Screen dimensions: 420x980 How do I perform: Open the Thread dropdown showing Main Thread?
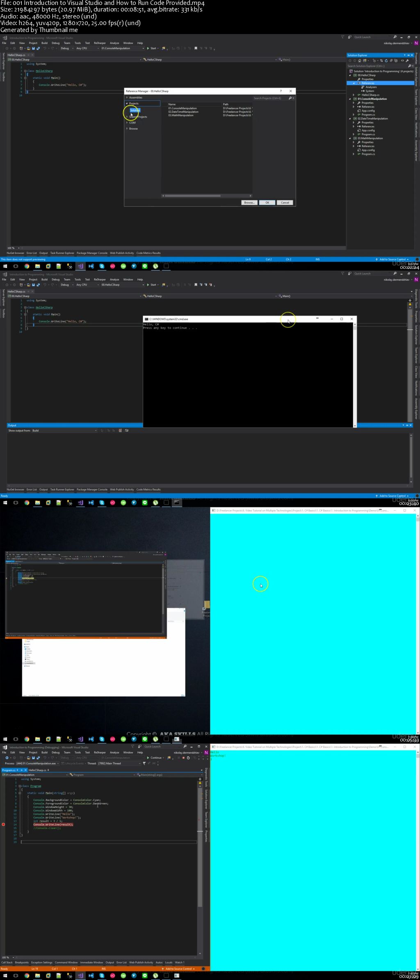tap(119, 764)
